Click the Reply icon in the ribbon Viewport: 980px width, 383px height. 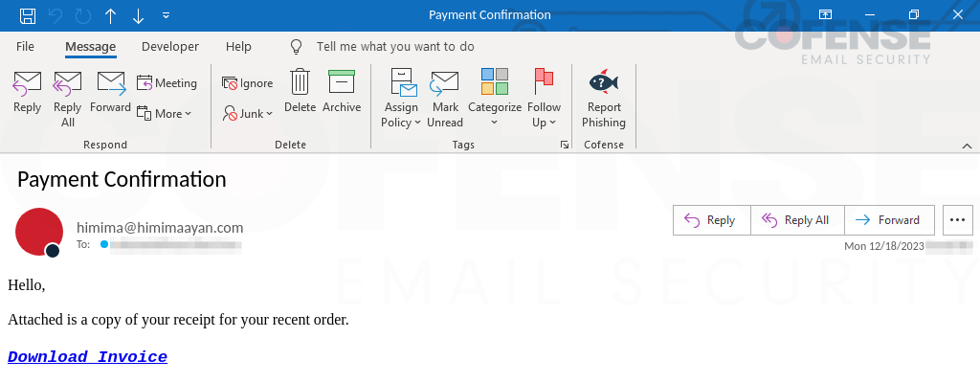(x=27, y=86)
